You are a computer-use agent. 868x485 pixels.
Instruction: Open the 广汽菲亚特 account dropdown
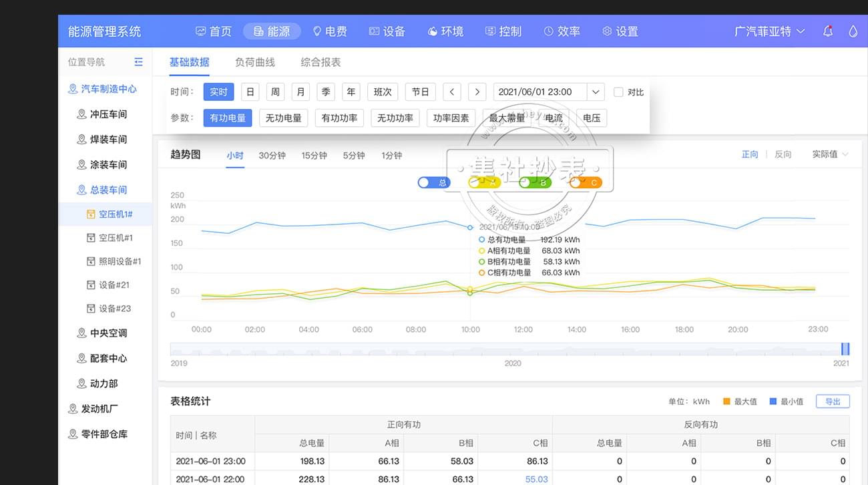[x=769, y=31]
